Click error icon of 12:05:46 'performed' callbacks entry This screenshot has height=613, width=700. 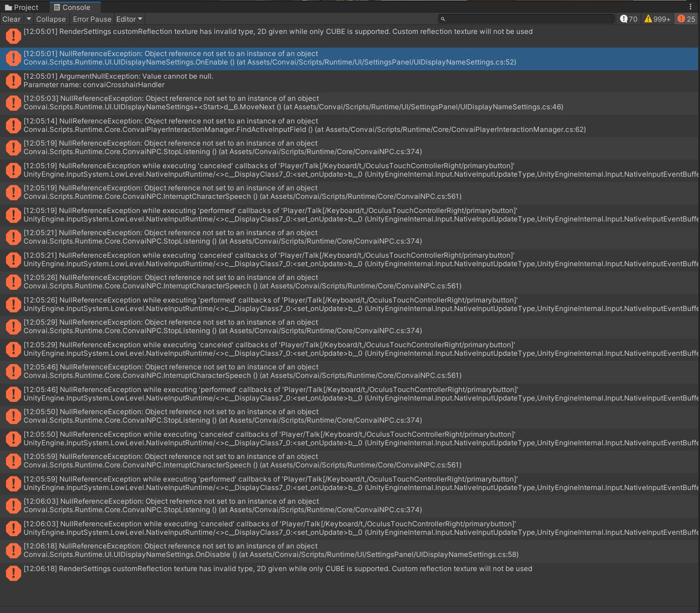click(x=13, y=394)
